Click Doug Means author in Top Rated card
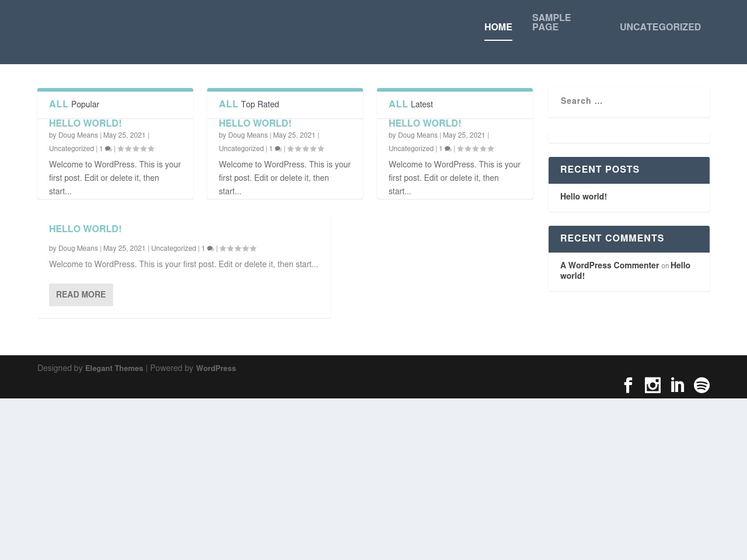 248,135
